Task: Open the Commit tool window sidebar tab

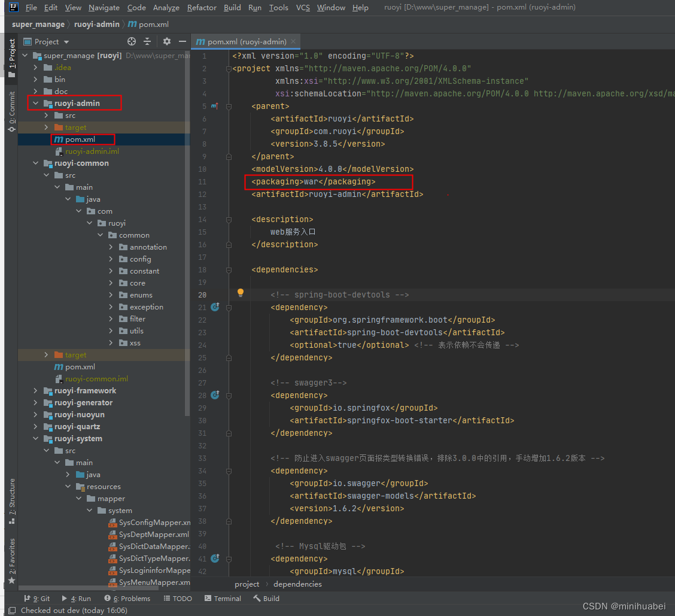Action: [11, 111]
